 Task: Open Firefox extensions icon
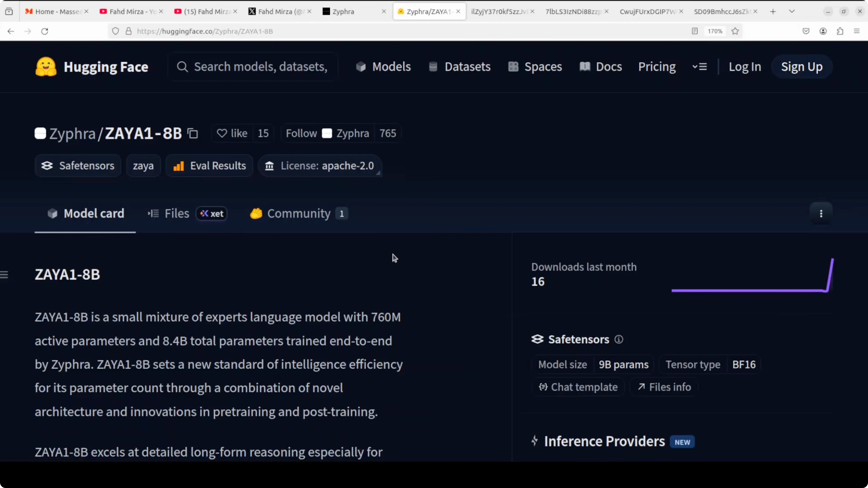click(840, 31)
